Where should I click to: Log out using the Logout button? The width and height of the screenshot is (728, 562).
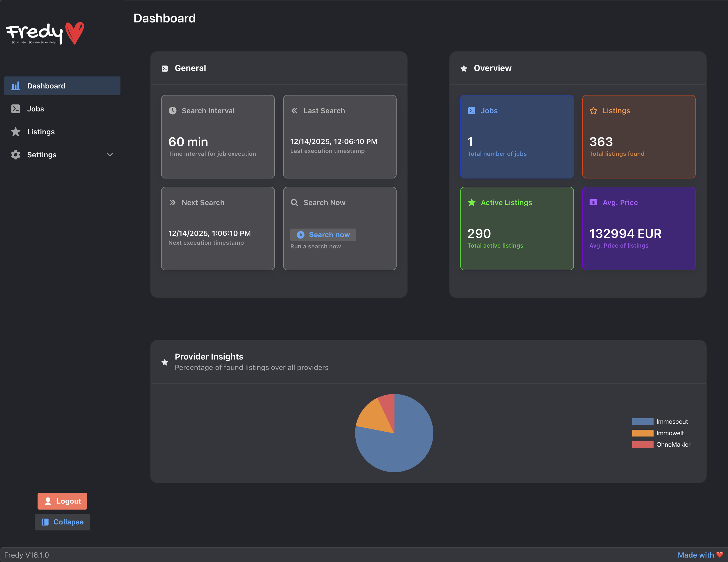tap(62, 501)
